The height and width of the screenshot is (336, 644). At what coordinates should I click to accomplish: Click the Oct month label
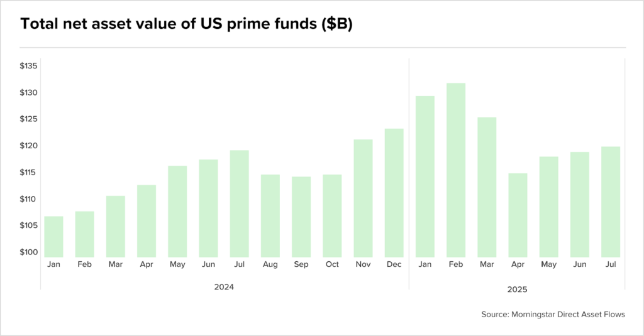(332, 264)
